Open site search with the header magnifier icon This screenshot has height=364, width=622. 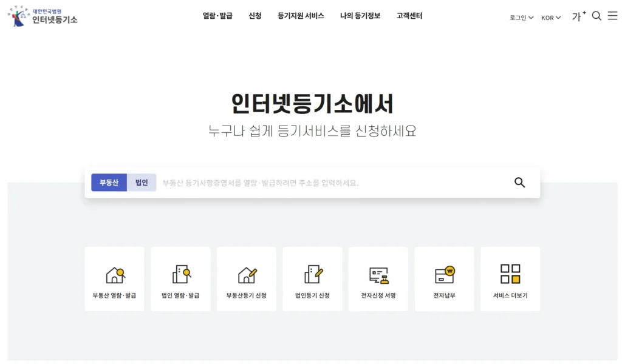596,16
